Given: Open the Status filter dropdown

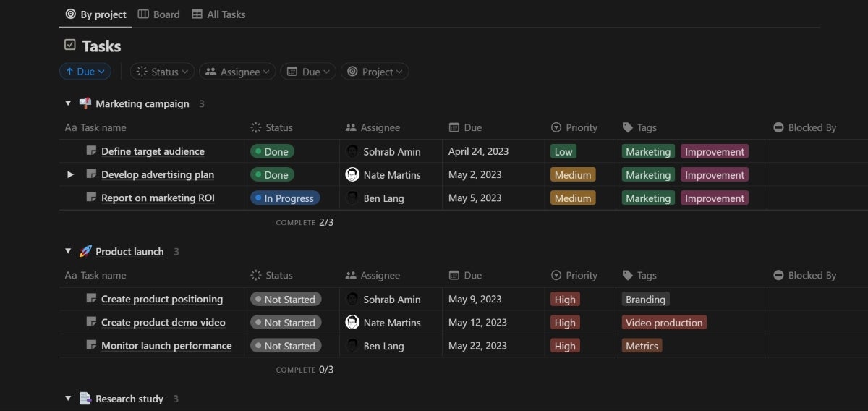Looking at the screenshot, I should (163, 72).
